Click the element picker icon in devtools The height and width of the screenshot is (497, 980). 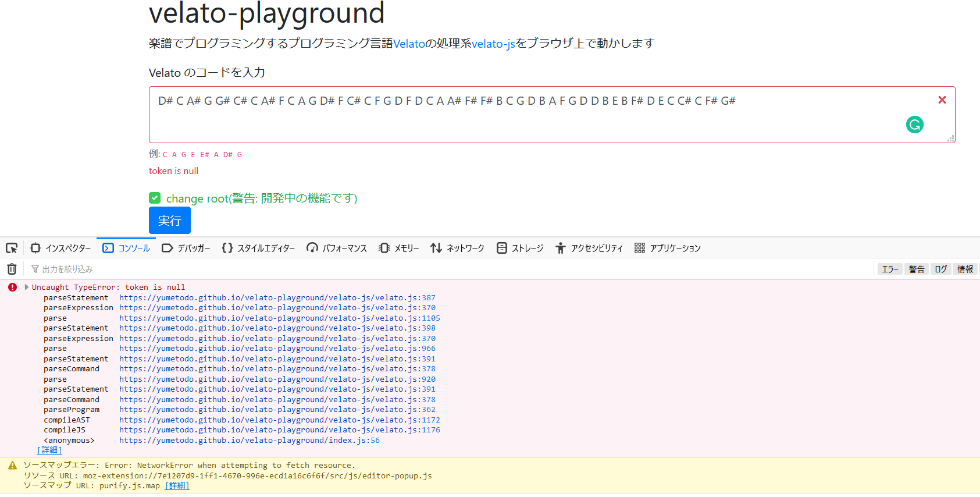pyautogui.click(x=12, y=248)
